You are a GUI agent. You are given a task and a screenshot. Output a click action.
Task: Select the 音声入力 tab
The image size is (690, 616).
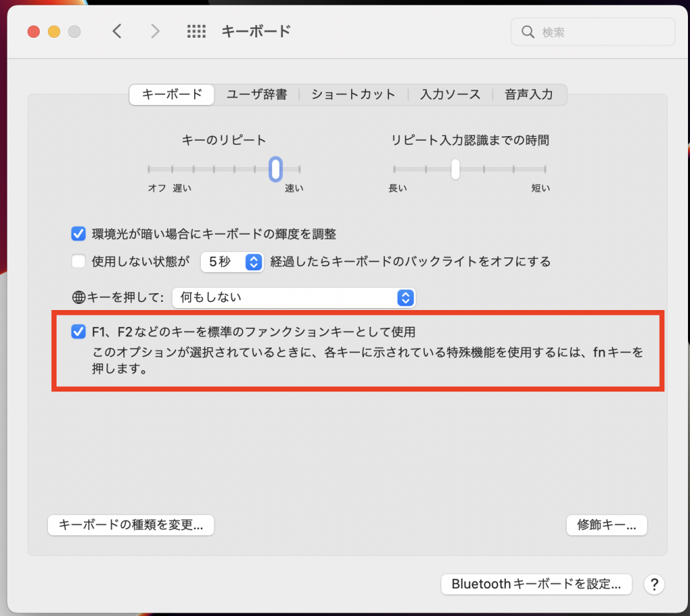click(x=530, y=94)
